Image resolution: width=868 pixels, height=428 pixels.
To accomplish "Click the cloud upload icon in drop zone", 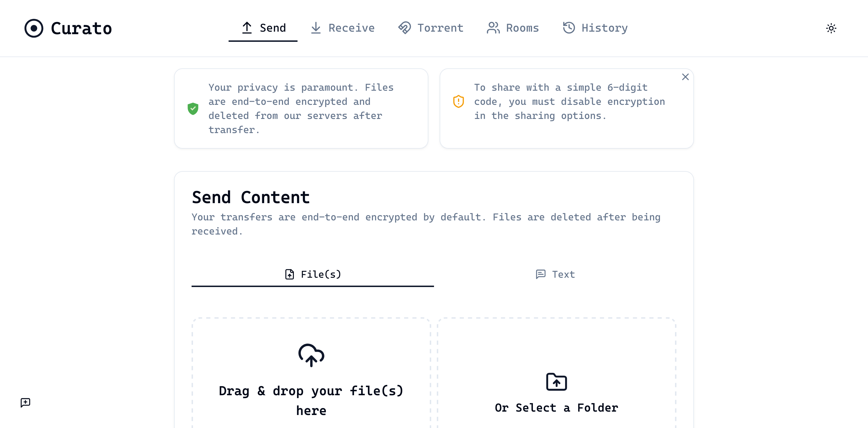I will [x=311, y=355].
